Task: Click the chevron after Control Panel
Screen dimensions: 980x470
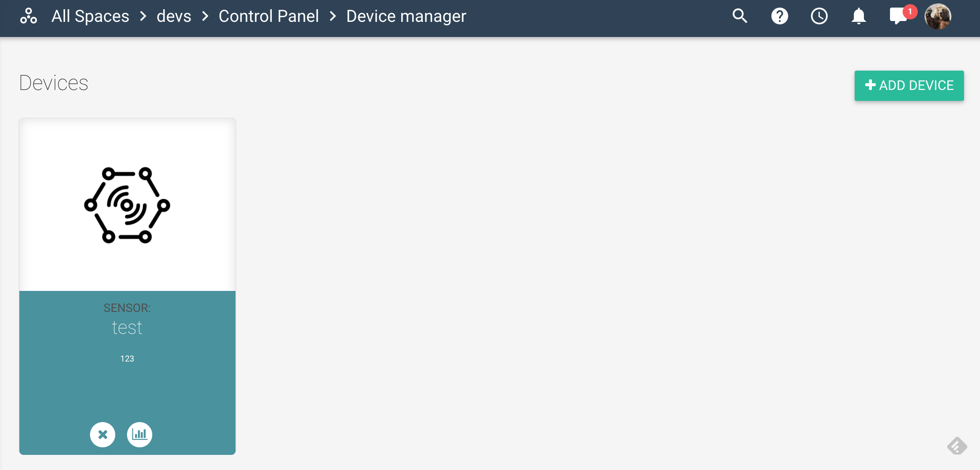Action: (x=333, y=16)
